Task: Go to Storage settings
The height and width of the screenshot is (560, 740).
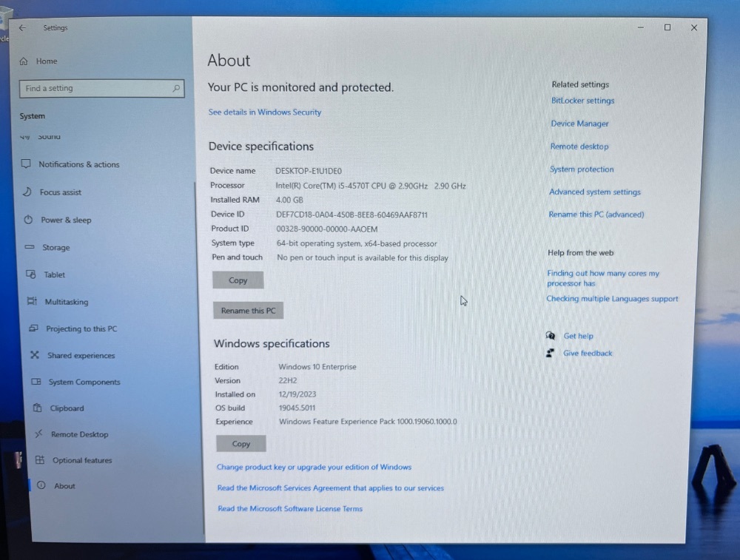Action: tap(55, 248)
